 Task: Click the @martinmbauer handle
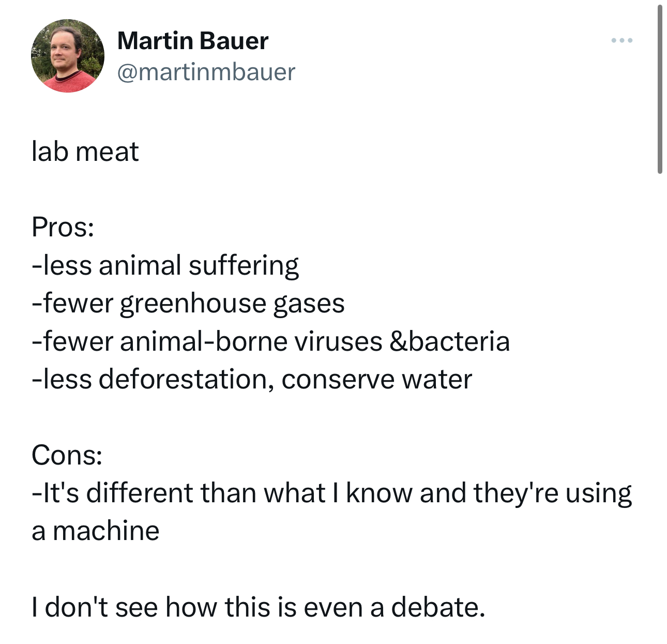pos(206,72)
